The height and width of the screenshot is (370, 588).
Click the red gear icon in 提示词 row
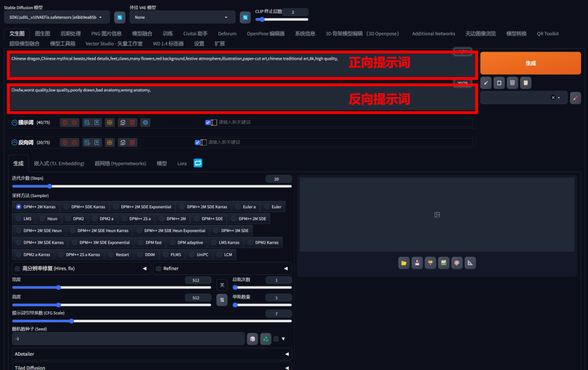pos(74,123)
